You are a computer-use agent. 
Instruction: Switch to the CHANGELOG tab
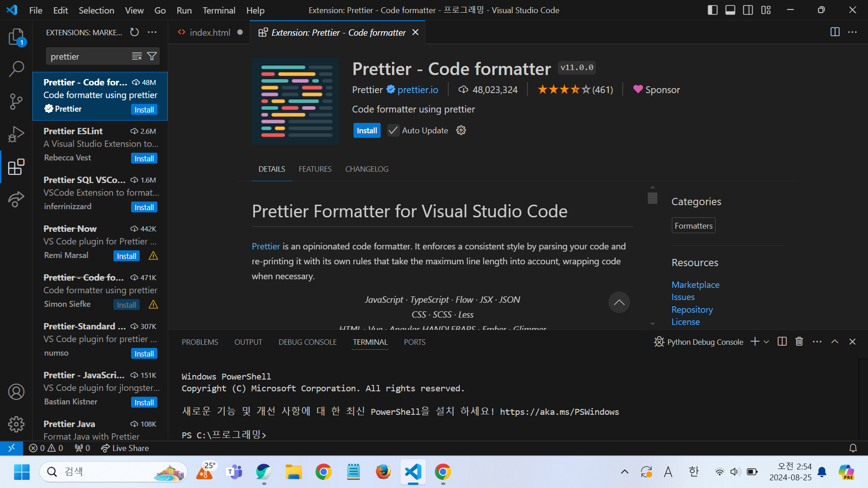[367, 169]
